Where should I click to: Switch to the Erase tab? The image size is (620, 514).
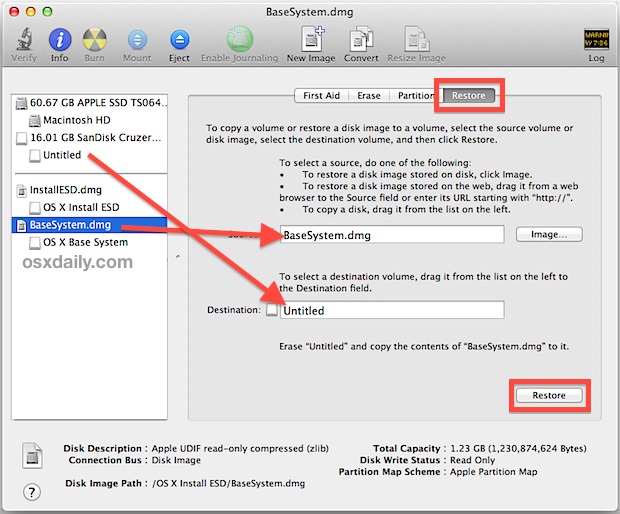click(x=369, y=96)
